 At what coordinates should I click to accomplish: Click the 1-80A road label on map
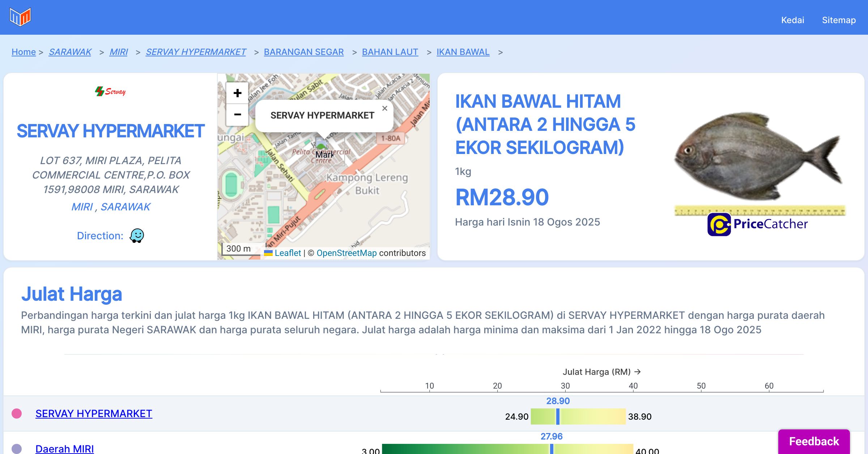point(391,138)
